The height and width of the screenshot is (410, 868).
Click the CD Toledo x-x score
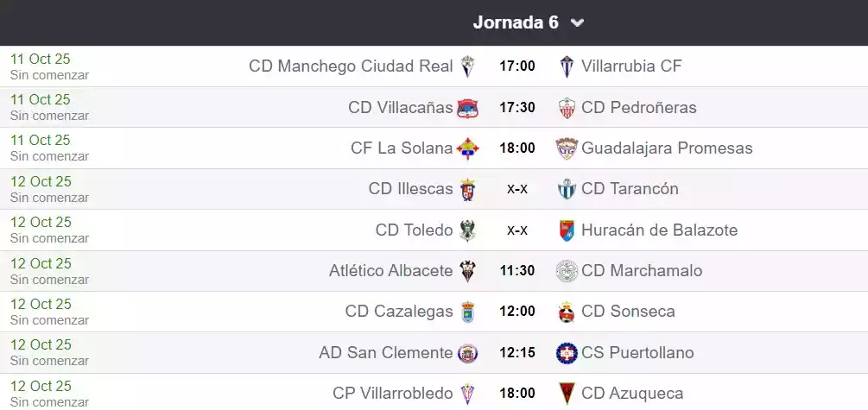click(x=517, y=230)
